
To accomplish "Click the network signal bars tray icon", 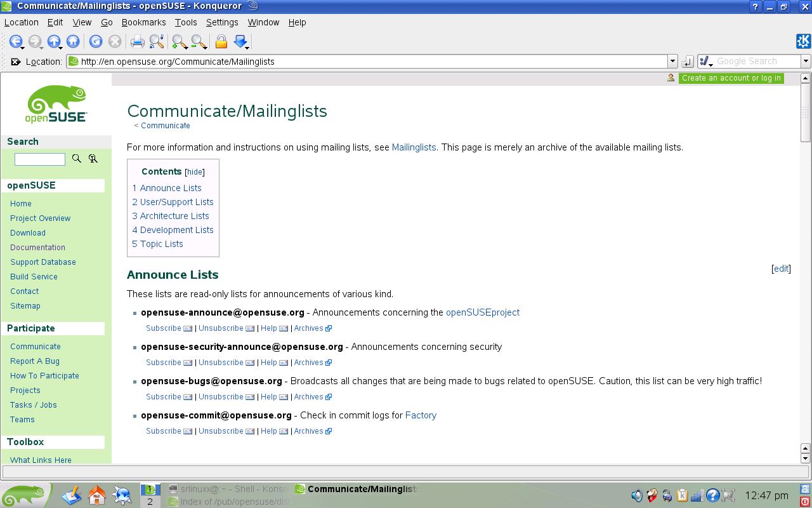I will 697,495.
